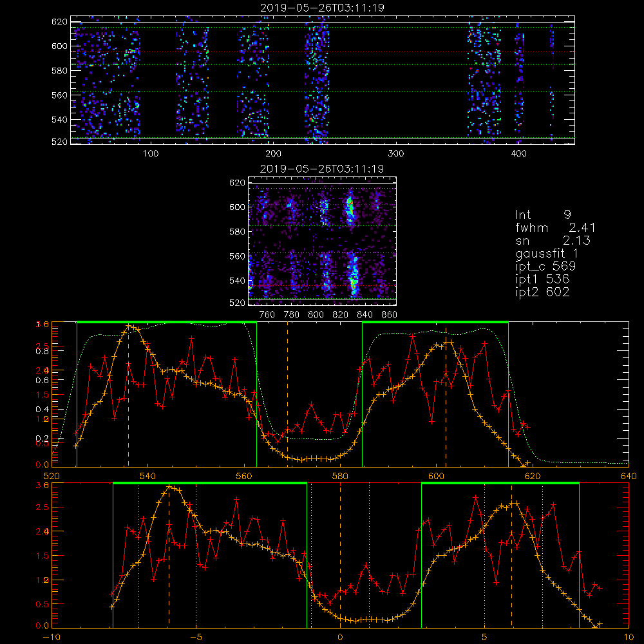Click the timestamp title above the wide top plot

[x=323, y=8]
